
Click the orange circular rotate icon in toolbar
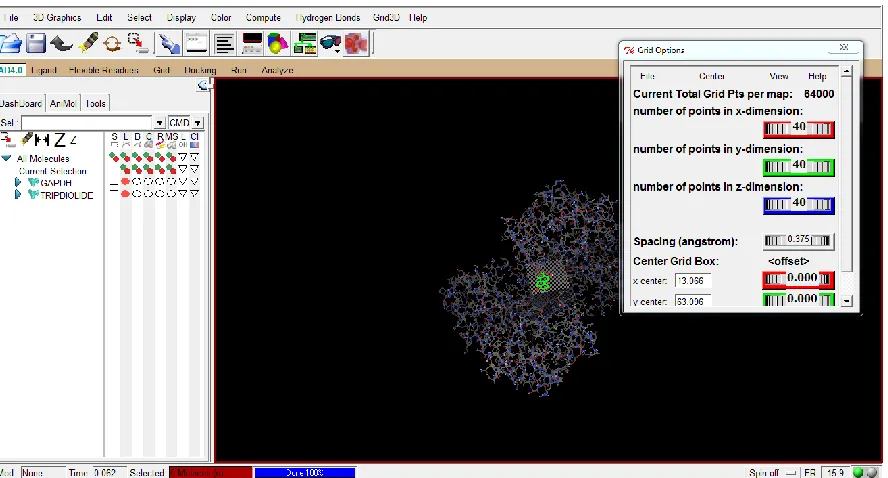112,44
